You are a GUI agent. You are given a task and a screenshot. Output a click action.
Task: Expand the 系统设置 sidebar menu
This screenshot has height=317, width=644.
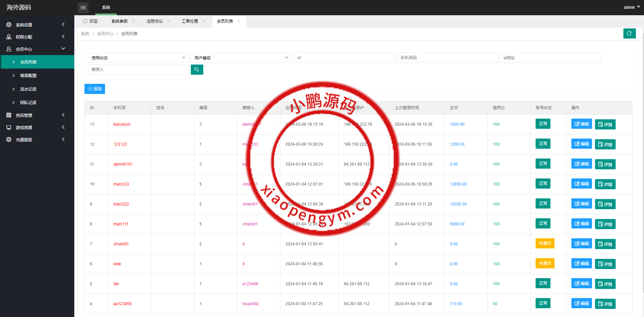[x=37, y=25]
